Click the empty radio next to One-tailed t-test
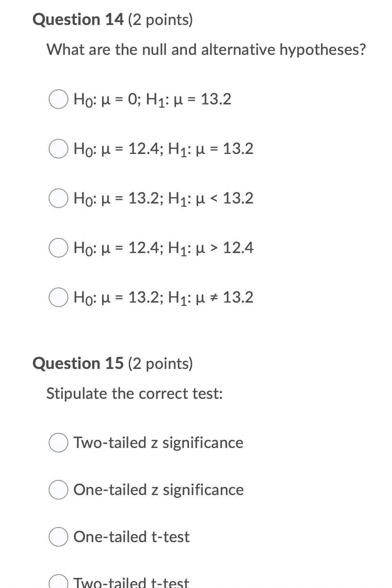 point(58,536)
